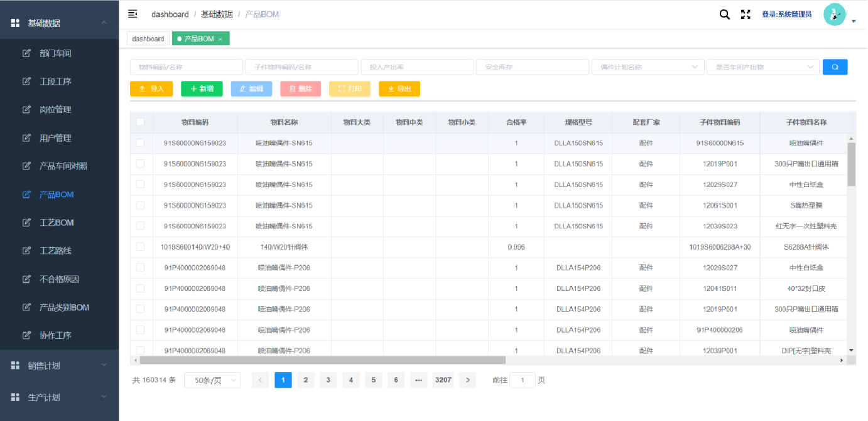Viewport: 868px width, 421px height.
Task: Close the 产品BOM tab with x
Action: pyautogui.click(x=220, y=39)
